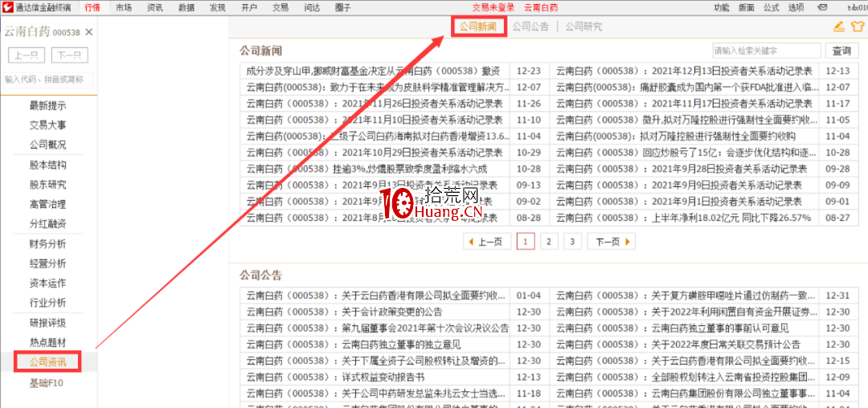The width and height of the screenshot is (868, 408).
Task: Open the mail envelope icon in title bar
Action: click(823, 8)
